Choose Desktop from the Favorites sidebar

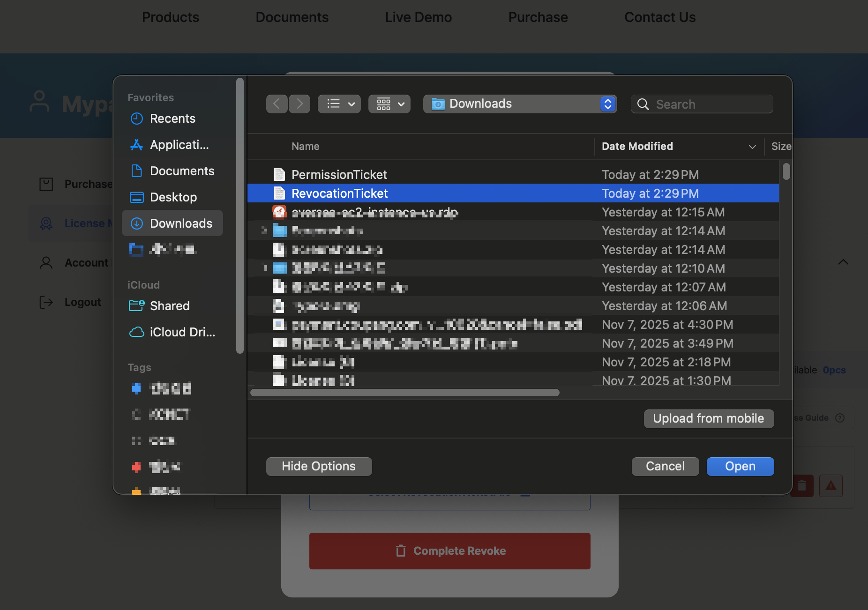[x=173, y=197]
